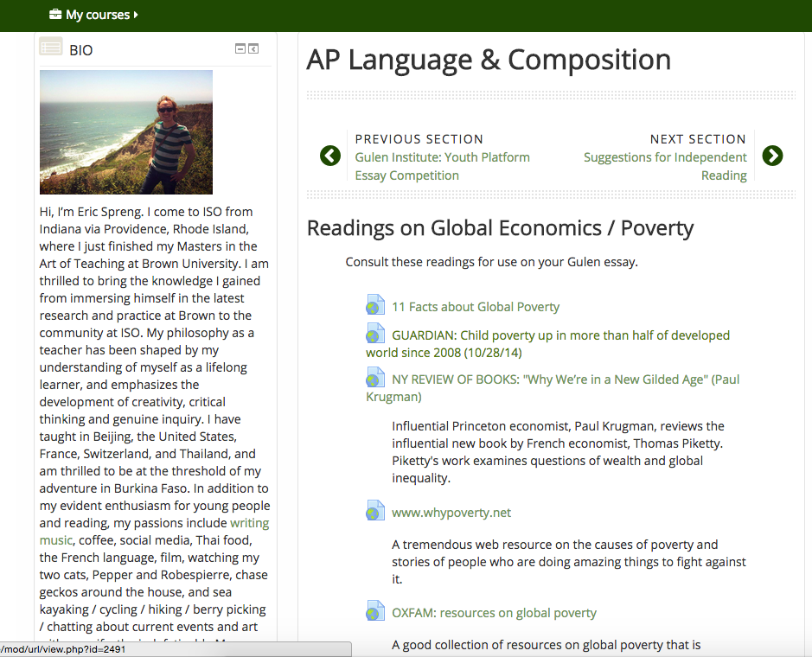Click the 'A tremendous web resource' description

pyautogui.click(x=569, y=562)
